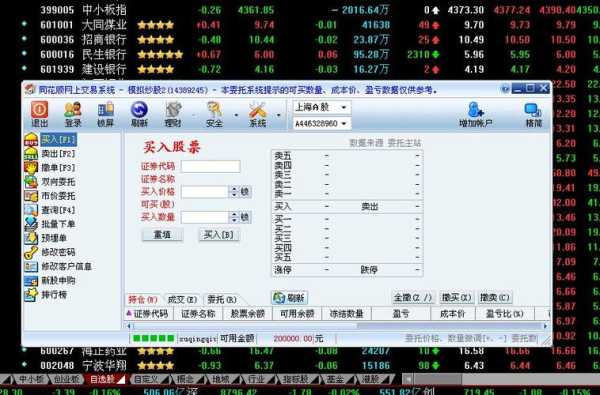Toggle the 锁 lock beside 买入价格
The height and width of the screenshot is (395, 600).
(245, 192)
